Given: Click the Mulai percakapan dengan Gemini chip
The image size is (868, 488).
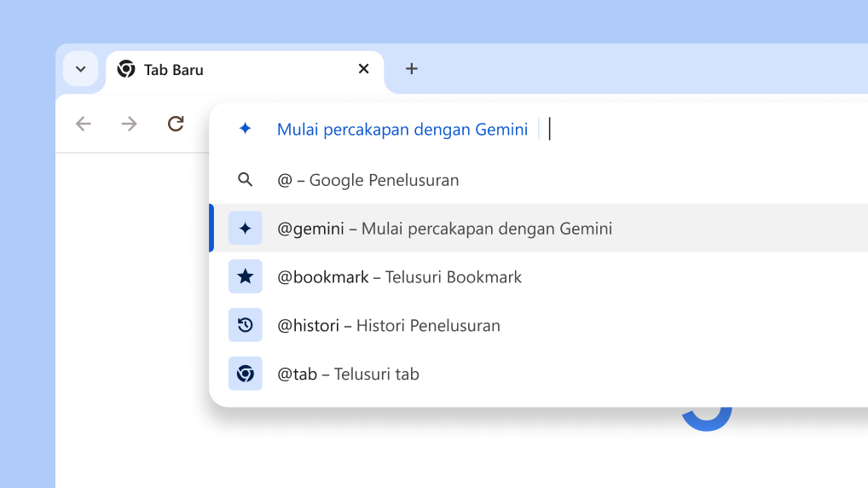Looking at the screenshot, I should [402, 129].
